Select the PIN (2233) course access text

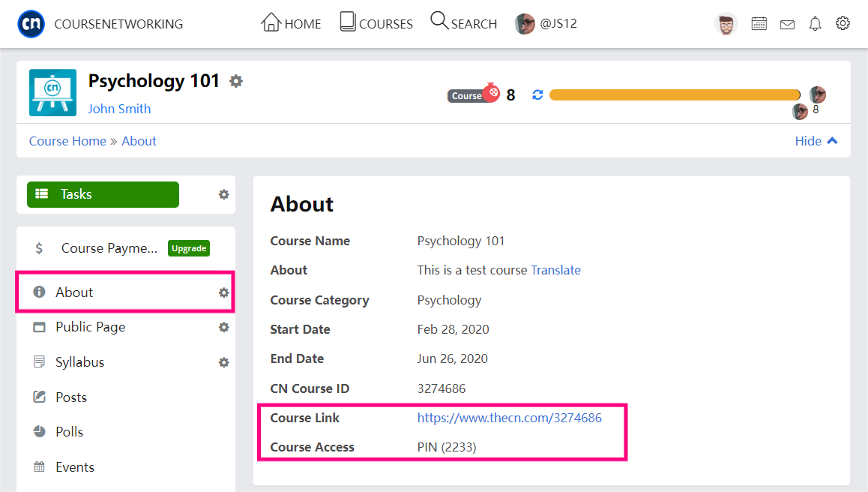pos(447,447)
